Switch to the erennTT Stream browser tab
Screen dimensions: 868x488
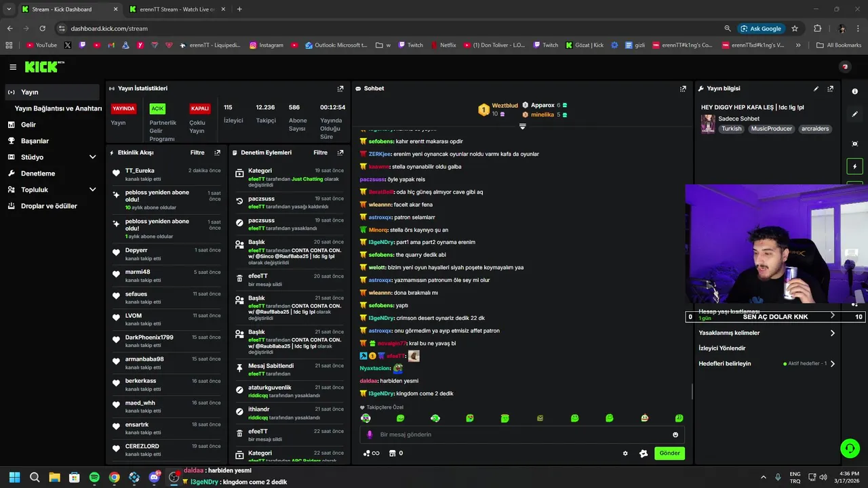176,9
